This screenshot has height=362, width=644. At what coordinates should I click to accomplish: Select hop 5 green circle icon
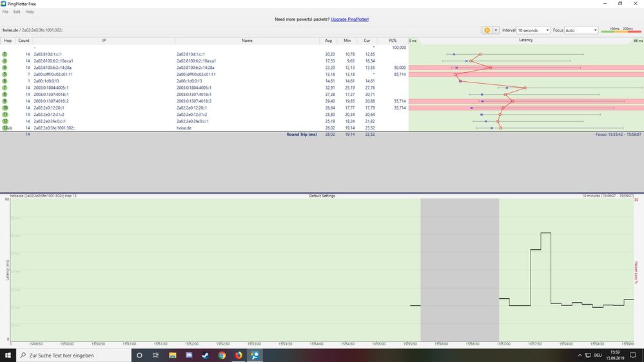tap(5, 74)
